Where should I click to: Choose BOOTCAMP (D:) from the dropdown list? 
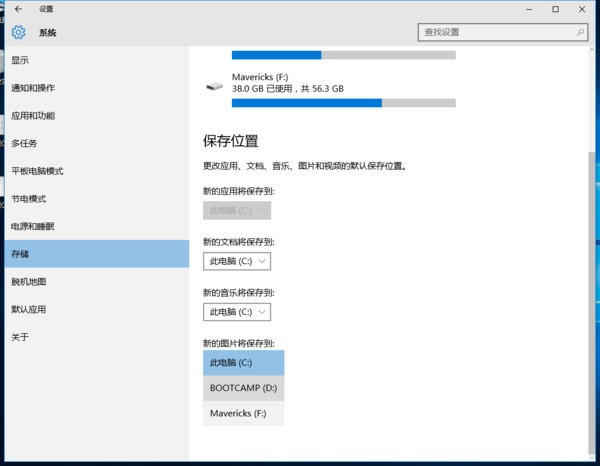243,388
